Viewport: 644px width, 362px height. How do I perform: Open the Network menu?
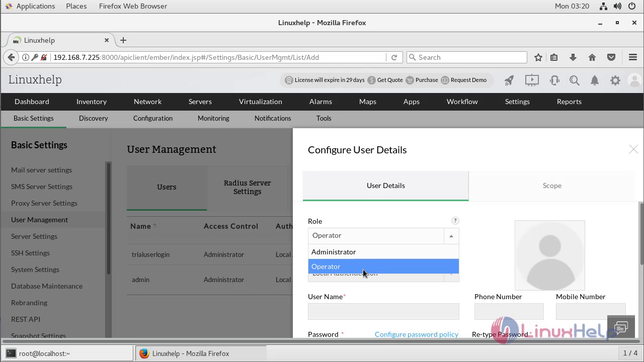pos(147,102)
